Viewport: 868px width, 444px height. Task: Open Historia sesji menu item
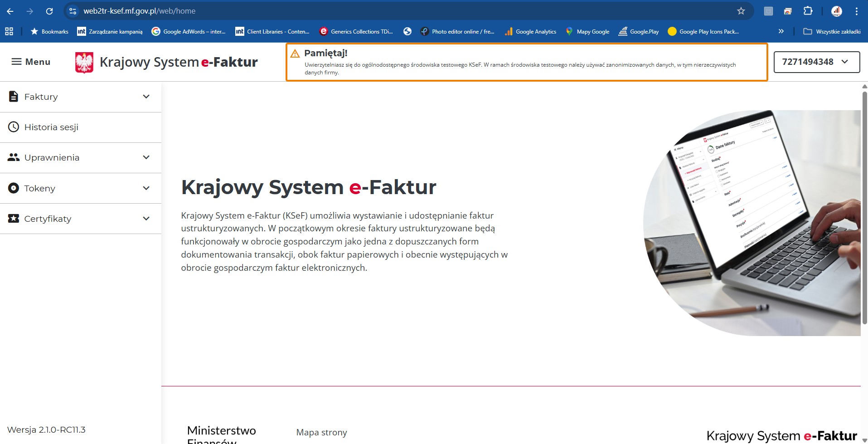(x=51, y=127)
